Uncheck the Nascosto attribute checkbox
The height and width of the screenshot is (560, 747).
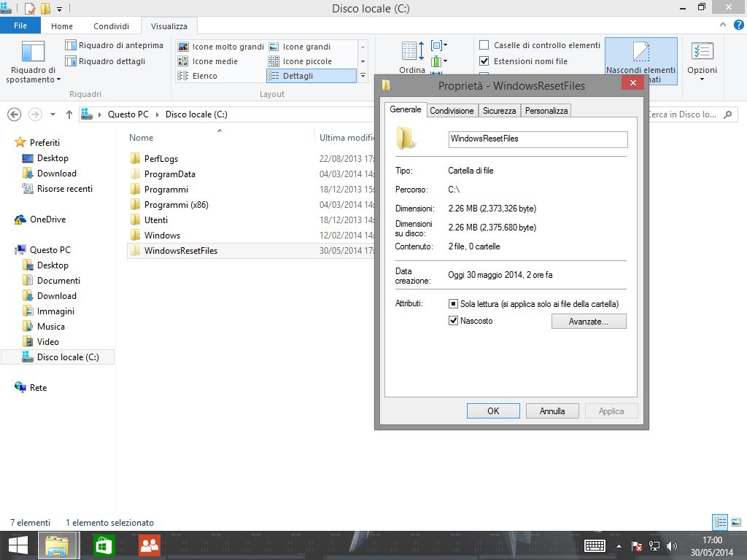coord(453,321)
